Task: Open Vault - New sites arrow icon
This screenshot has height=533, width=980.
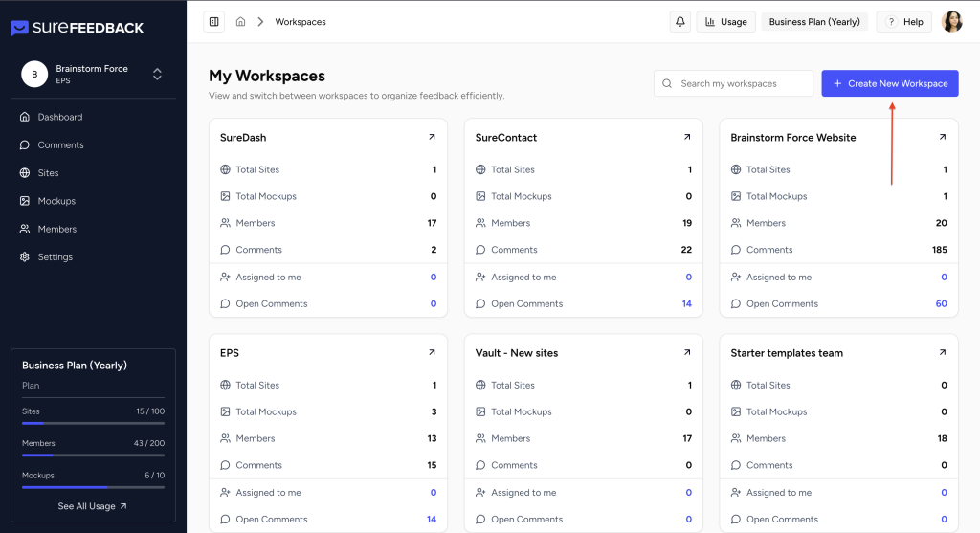Action: (687, 352)
